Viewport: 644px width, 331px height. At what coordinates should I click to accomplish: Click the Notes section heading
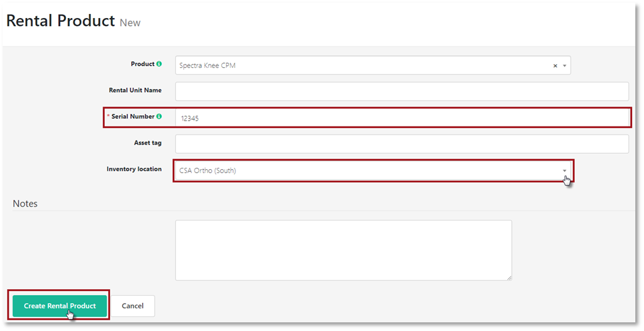[25, 204]
